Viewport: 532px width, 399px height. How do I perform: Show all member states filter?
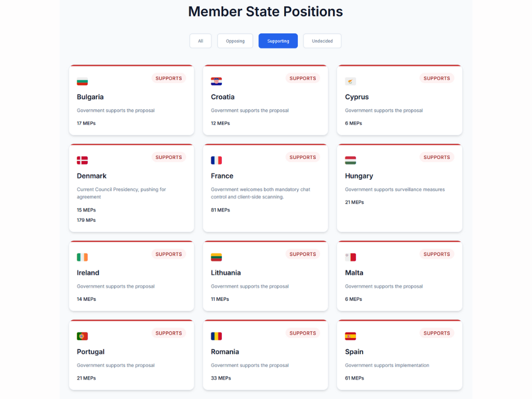pos(201,41)
